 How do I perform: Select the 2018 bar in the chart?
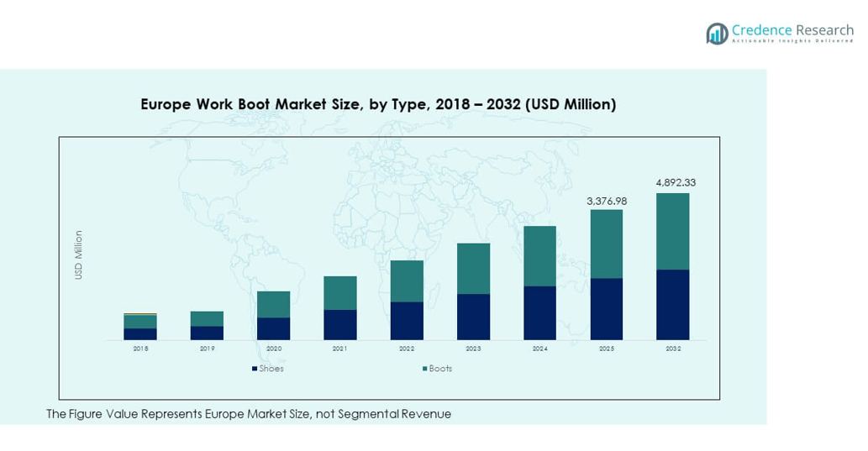coord(140,327)
